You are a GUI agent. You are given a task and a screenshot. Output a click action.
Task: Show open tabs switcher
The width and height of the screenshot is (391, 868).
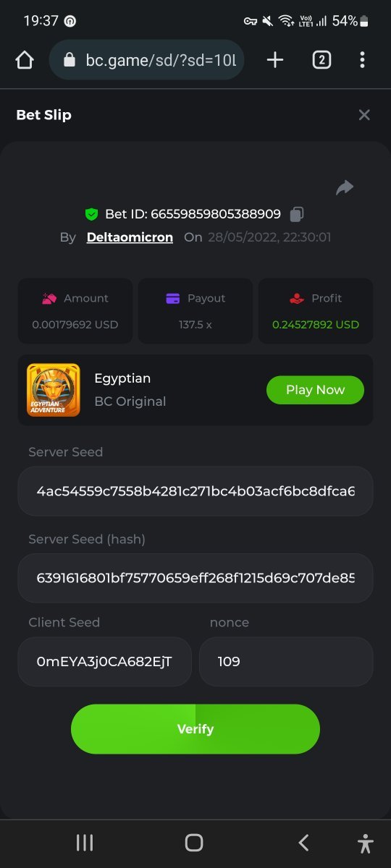tap(321, 60)
